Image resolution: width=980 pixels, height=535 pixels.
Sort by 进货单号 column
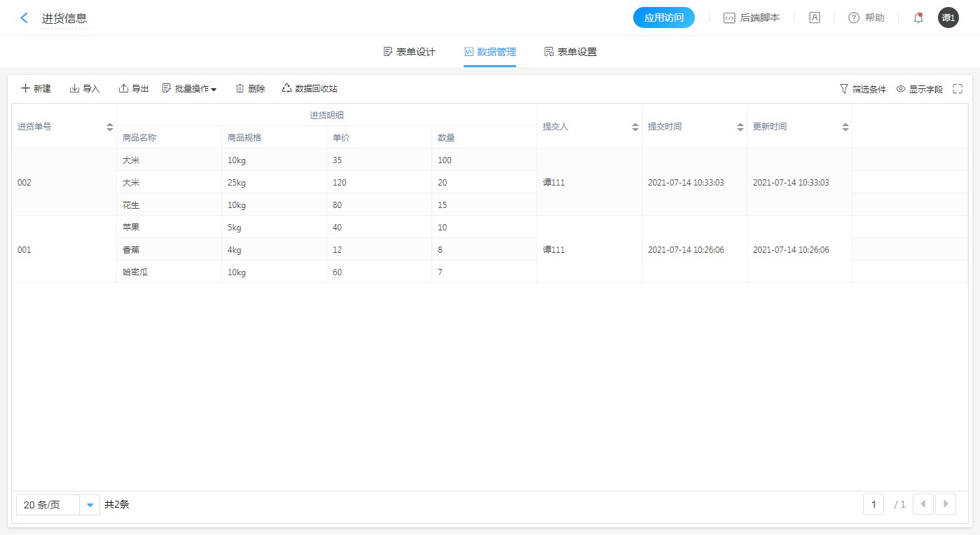(109, 127)
